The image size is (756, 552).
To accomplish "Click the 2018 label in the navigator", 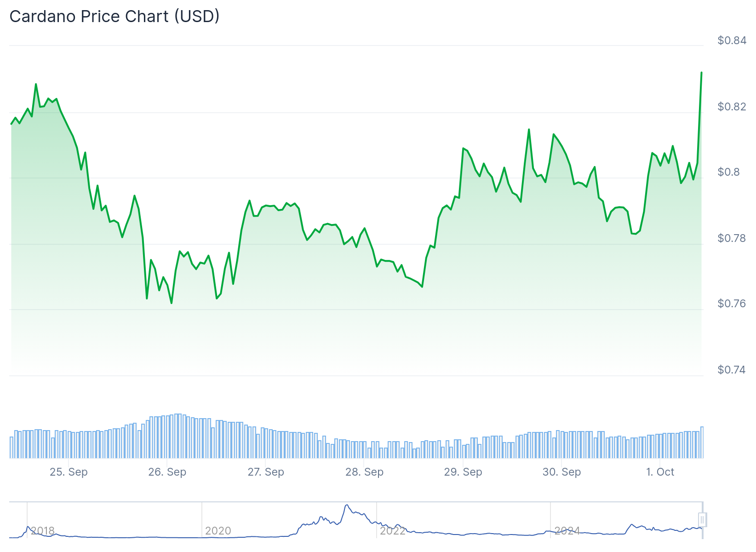I will pyautogui.click(x=43, y=531).
